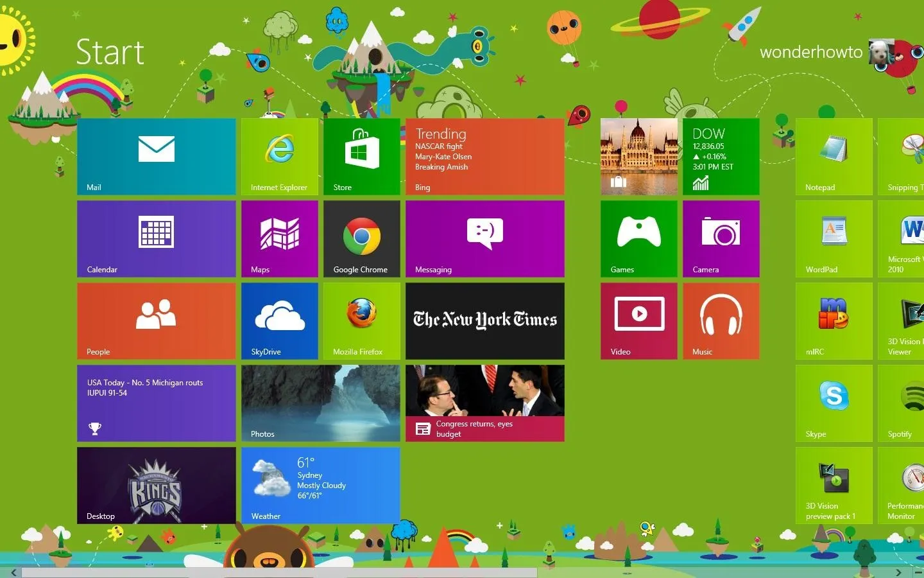924x578 pixels.
Task: Click the horizontal scrollbar thumb
Action: click(279, 572)
